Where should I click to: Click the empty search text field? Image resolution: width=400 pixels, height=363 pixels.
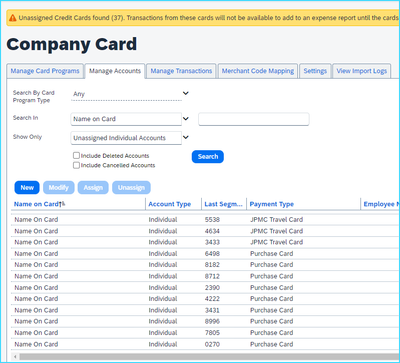pyautogui.click(x=254, y=119)
